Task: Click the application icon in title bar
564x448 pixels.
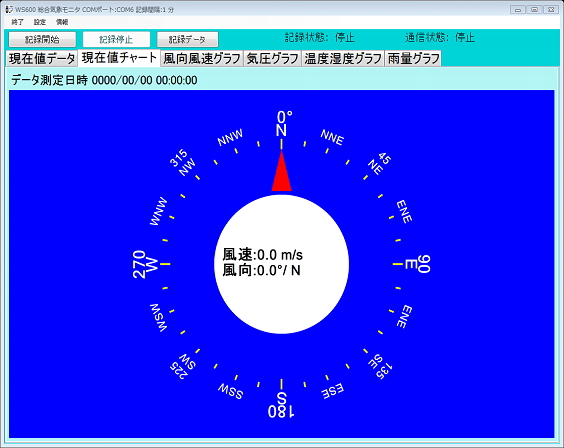Action: [9, 10]
